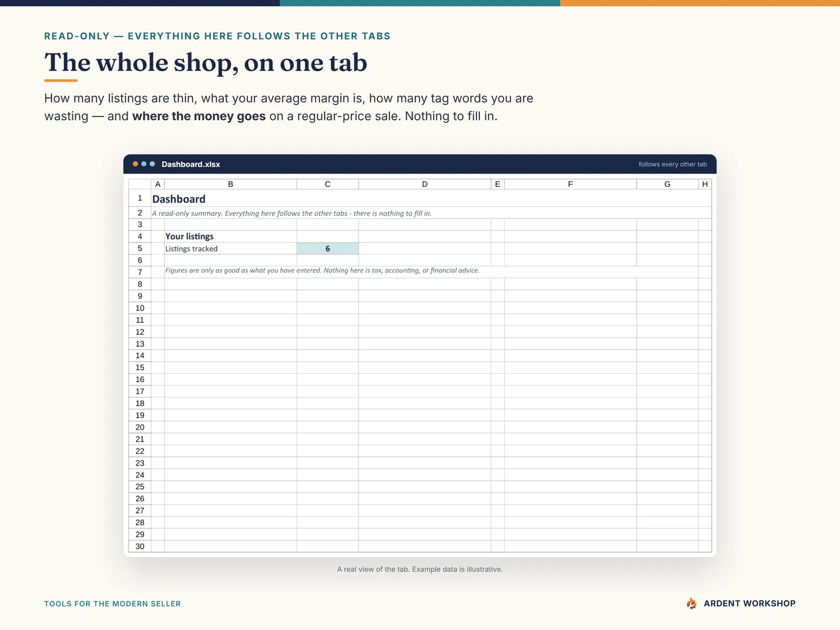This screenshot has width=840, height=630.
Task: Click the 'The whole shop, on one tab' heading
Action: click(x=205, y=63)
